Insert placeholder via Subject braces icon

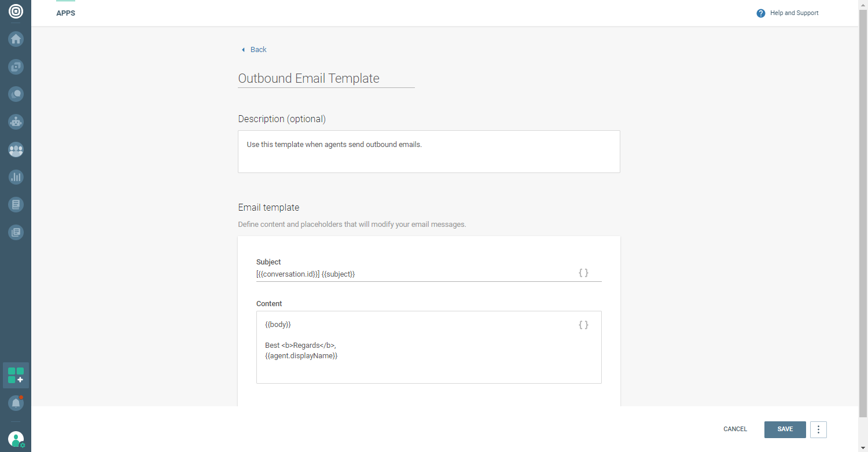583,273
